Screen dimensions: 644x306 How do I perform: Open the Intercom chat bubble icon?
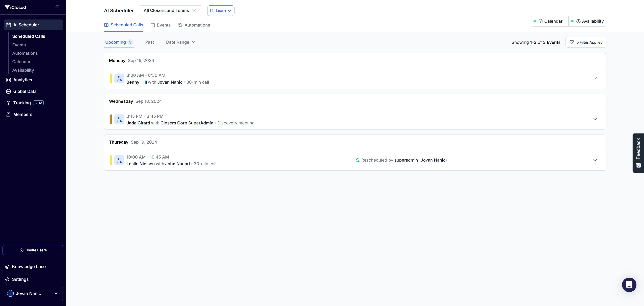click(629, 285)
